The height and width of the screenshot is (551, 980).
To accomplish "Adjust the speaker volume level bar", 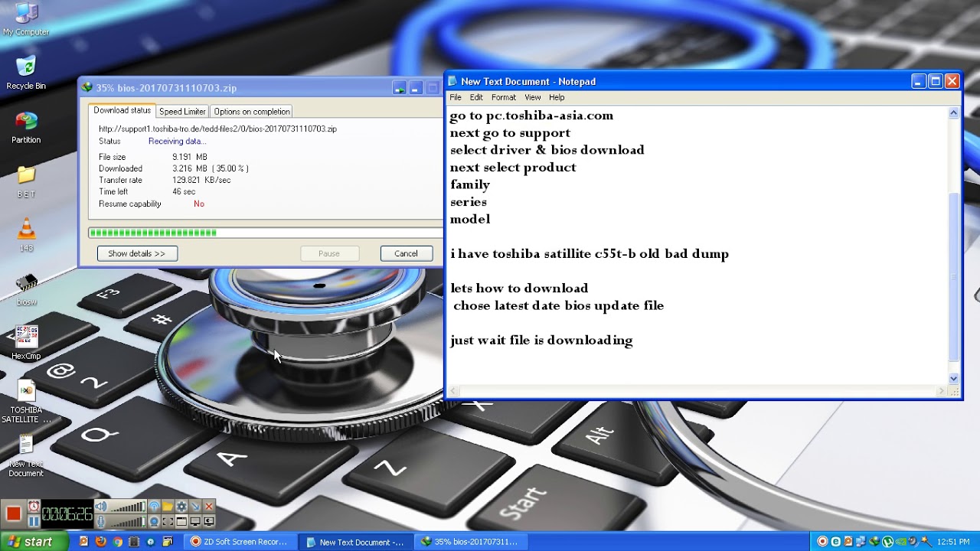I will point(128,507).
